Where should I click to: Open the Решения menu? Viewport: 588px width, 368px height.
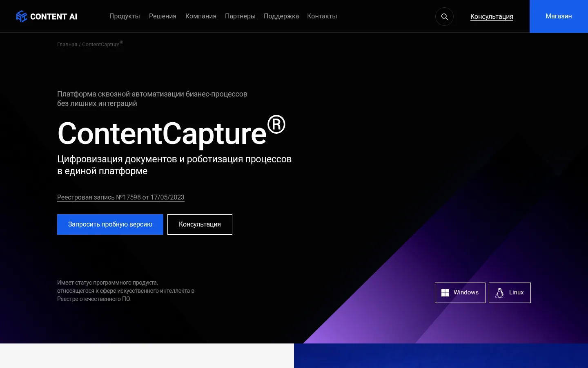point(163,16)
